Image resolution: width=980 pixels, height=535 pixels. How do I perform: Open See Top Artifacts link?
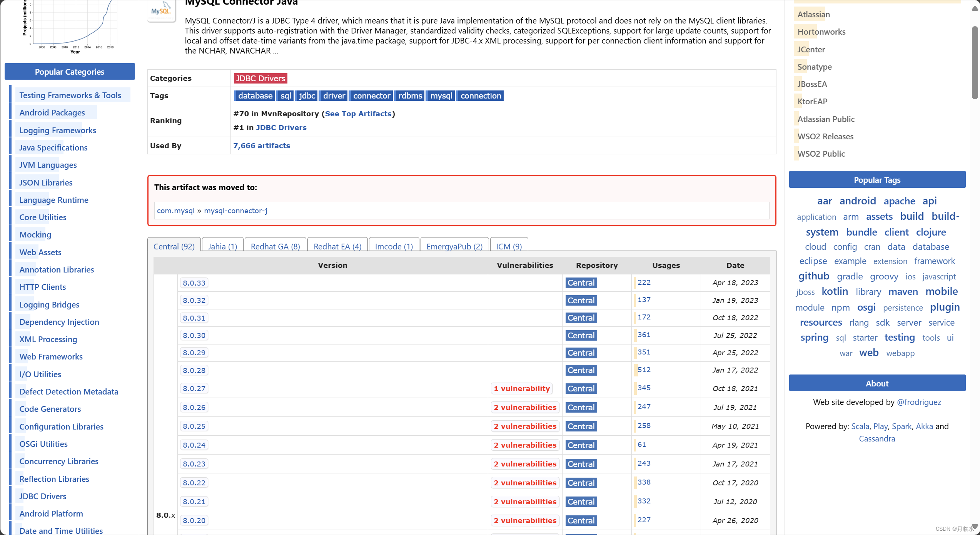pyautogui.click(x=358, y=114)
